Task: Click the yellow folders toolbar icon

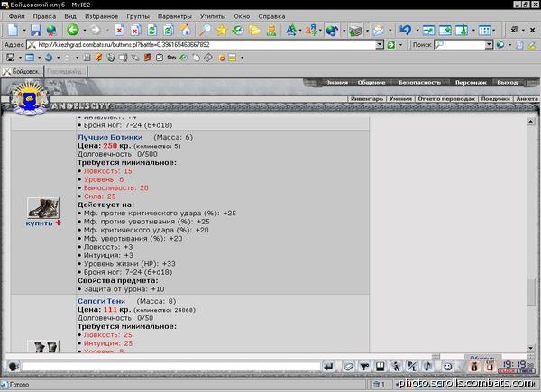Action: click(254, 31)
